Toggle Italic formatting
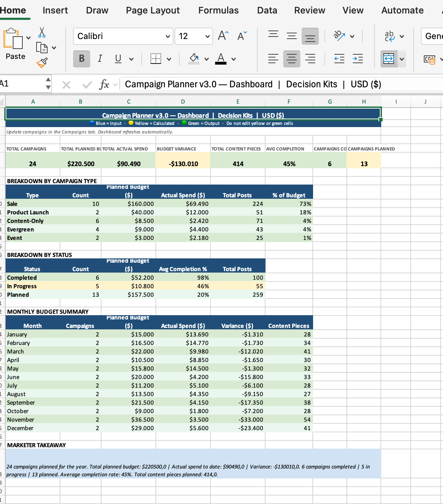 100,59
